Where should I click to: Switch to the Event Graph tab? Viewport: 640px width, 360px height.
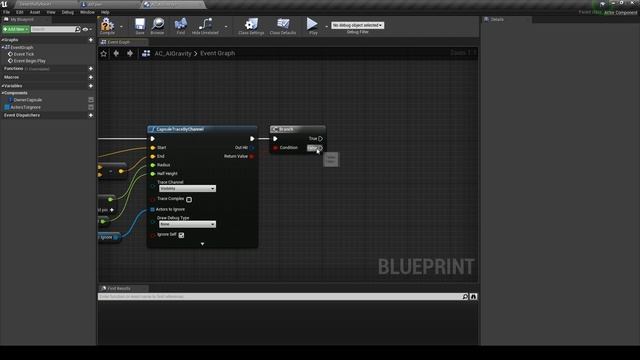(x=122, y=42)
